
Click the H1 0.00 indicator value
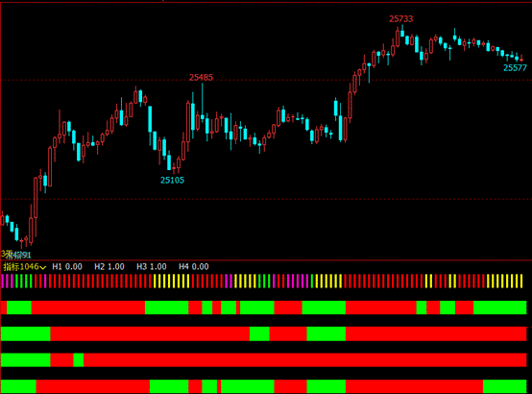coord(67,266)
